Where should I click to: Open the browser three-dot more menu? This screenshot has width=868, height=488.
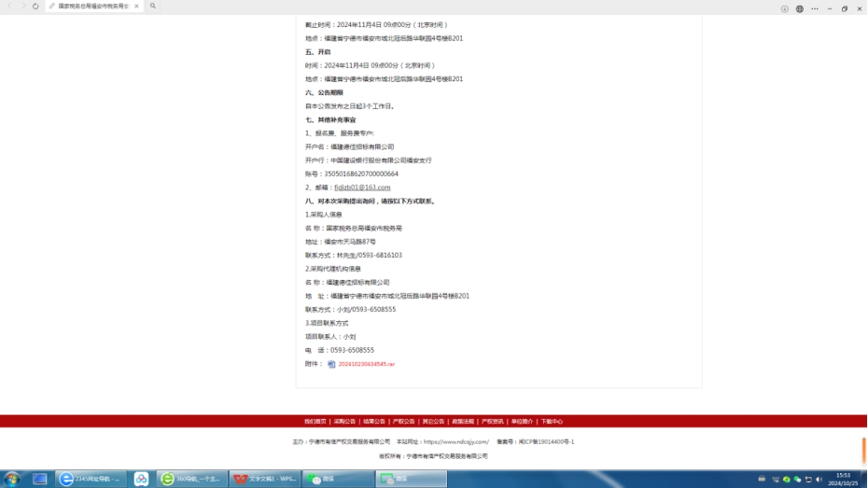(x=814, y=8)
